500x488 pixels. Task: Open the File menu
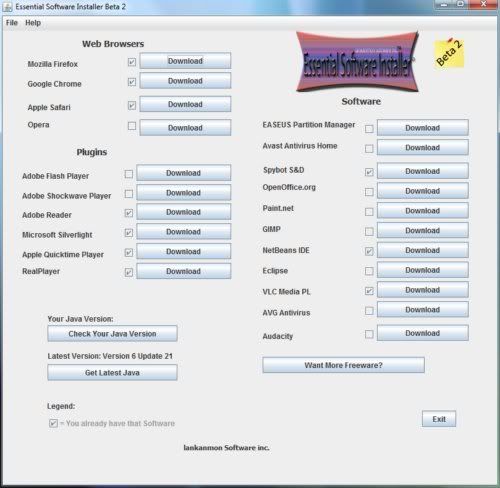(x=12, y=23)
